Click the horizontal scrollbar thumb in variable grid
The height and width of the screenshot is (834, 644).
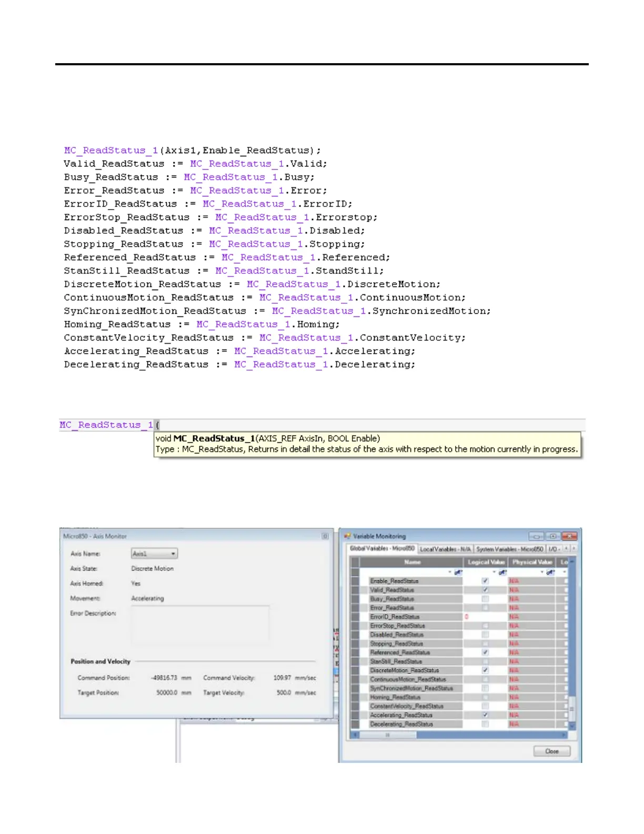(x=388, y=735)
